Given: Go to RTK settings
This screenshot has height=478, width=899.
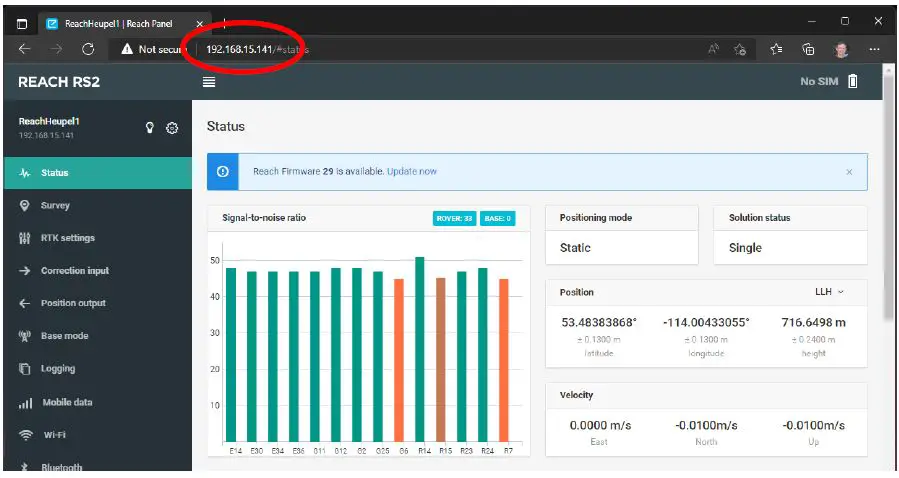Looking at the screenshot, I should pos(98,238).
